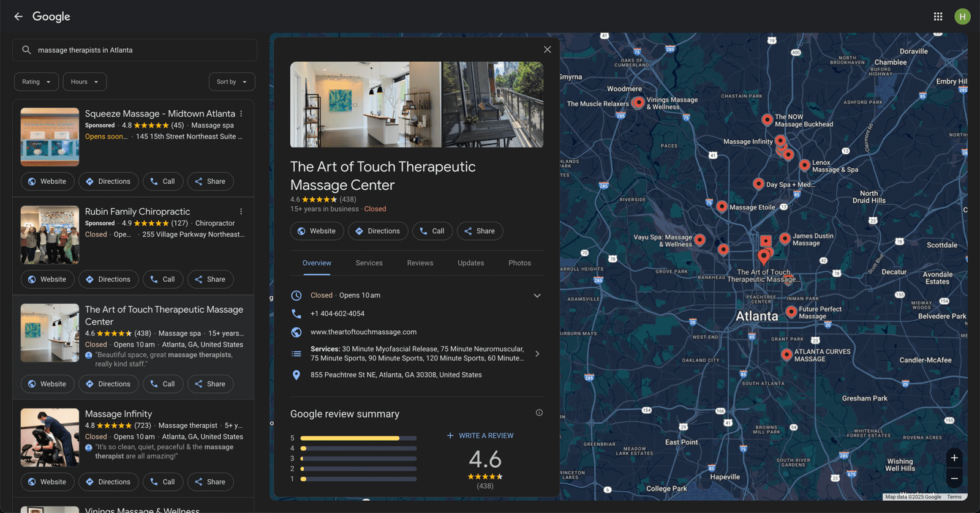Open the Updates tab
The height and width of the screenshot is (513, 980).
click(471, 263)
